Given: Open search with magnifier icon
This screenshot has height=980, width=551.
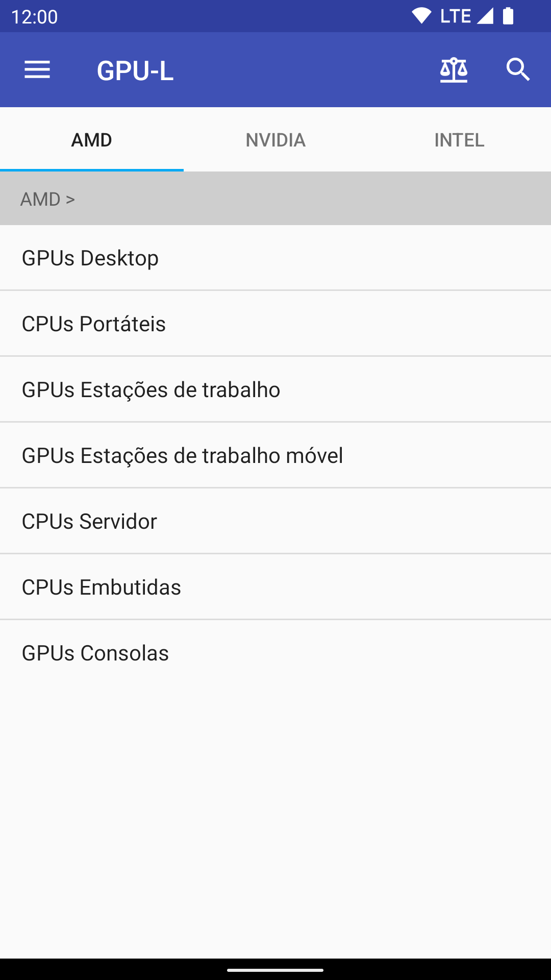Looking at the screenshot, I should (518, 70).
